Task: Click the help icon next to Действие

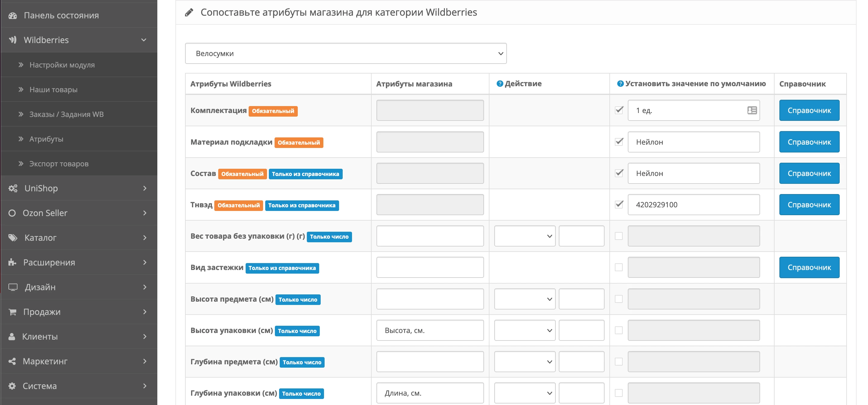Action: click(500, 83)
